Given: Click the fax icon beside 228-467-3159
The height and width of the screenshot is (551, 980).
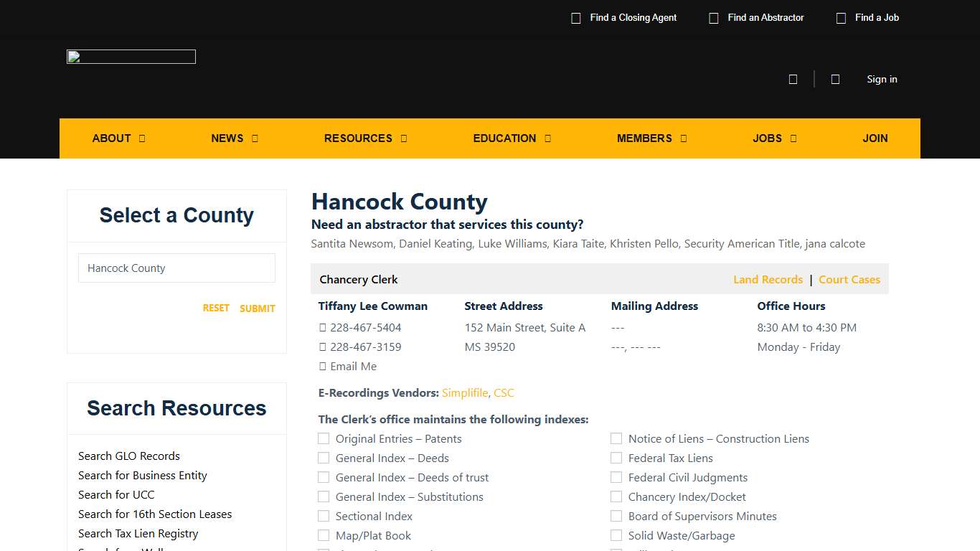Looking at the screenshot, I should pos(322,347).
